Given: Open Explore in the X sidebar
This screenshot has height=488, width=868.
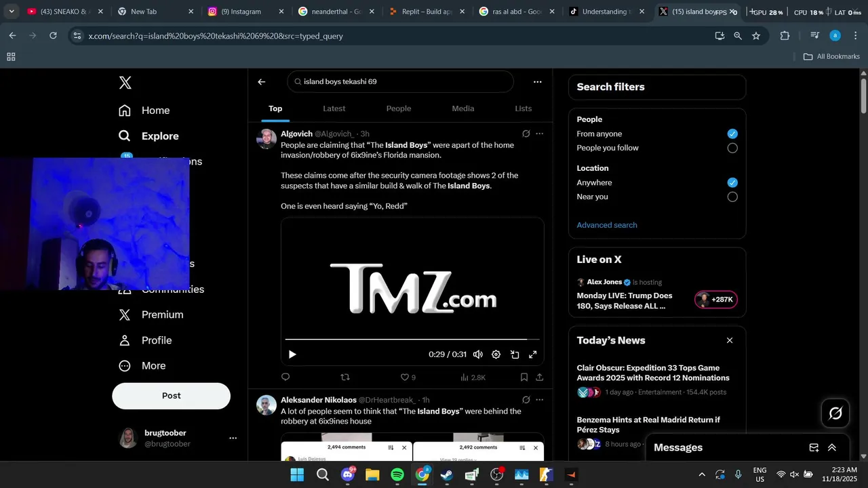Looking at the screenshot, I should (x=149, y=136).
